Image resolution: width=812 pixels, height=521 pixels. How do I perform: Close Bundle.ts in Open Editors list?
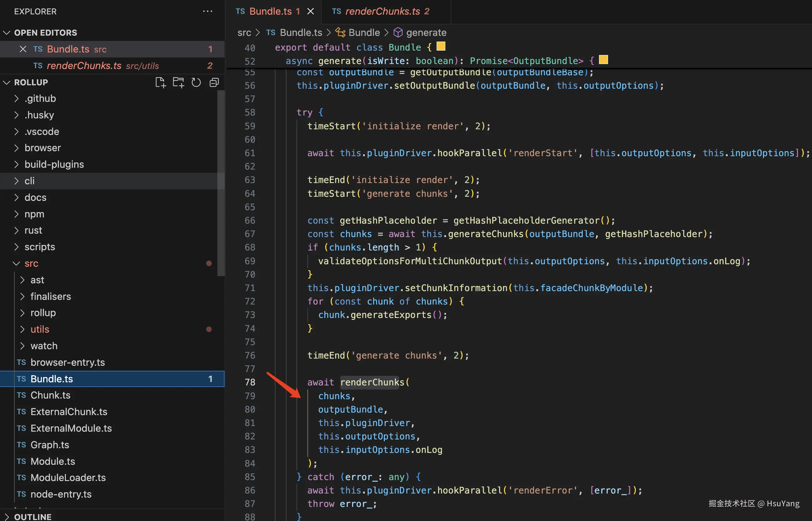click(23, 49)
